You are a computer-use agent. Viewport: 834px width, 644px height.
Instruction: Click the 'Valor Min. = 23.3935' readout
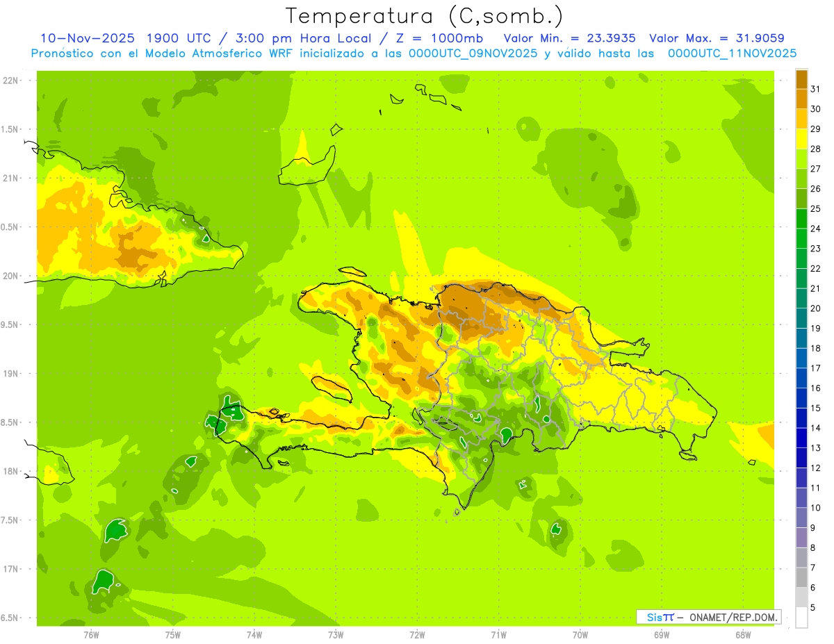569,38
